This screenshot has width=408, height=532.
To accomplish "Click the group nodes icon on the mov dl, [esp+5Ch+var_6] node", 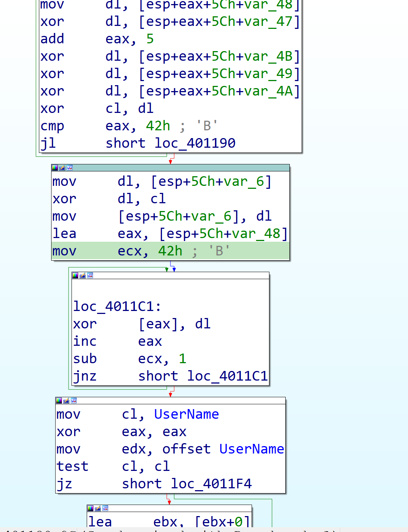I will pos(70,168).
